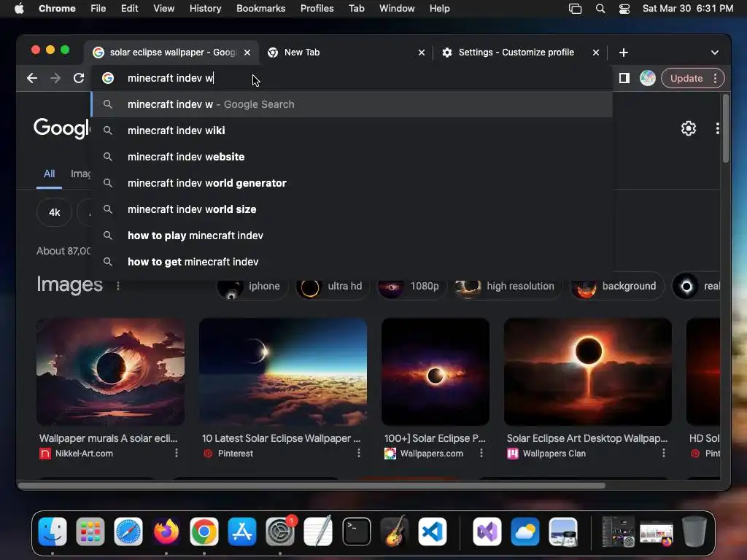Open the macOS Control Center icon
Screen dimensions: 747x560
[624, 9]
